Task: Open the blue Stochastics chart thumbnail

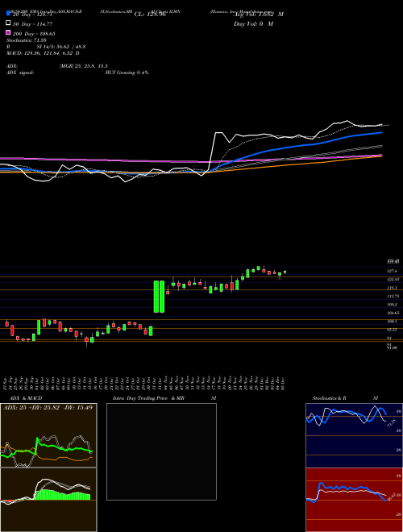Action: 354,435
